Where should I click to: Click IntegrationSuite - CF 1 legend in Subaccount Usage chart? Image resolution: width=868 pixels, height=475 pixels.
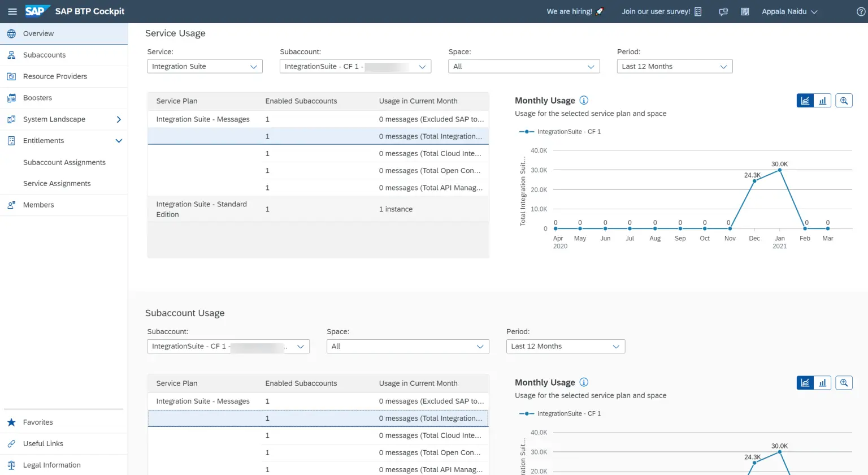click(x=560, y=413)
